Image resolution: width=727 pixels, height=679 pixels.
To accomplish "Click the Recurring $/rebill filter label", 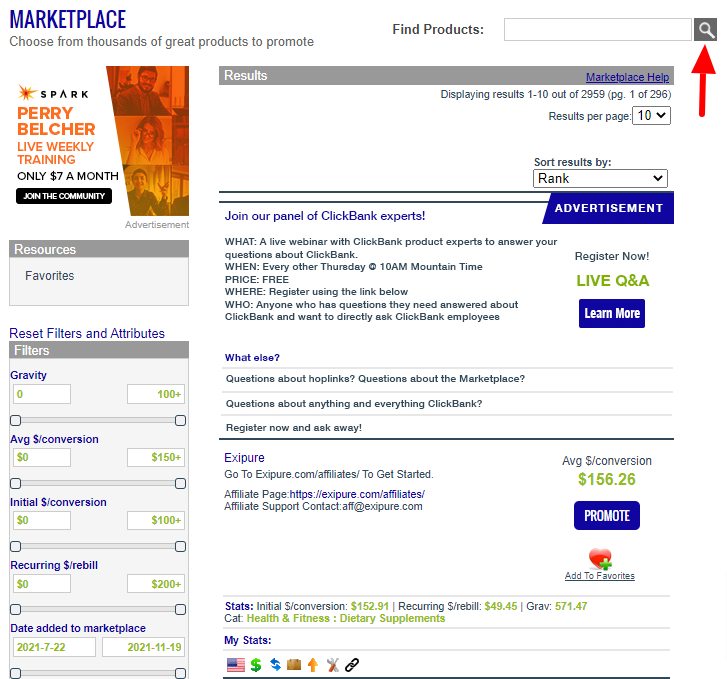I will point(54,565).
